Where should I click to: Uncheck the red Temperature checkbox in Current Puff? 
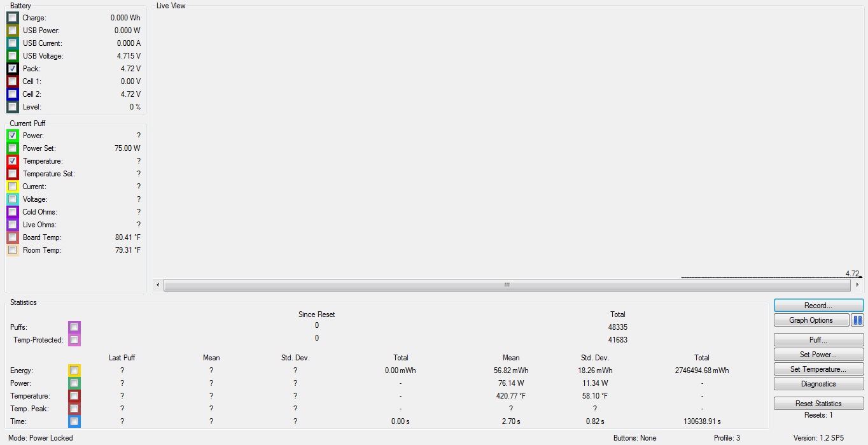tap(13, 161)
